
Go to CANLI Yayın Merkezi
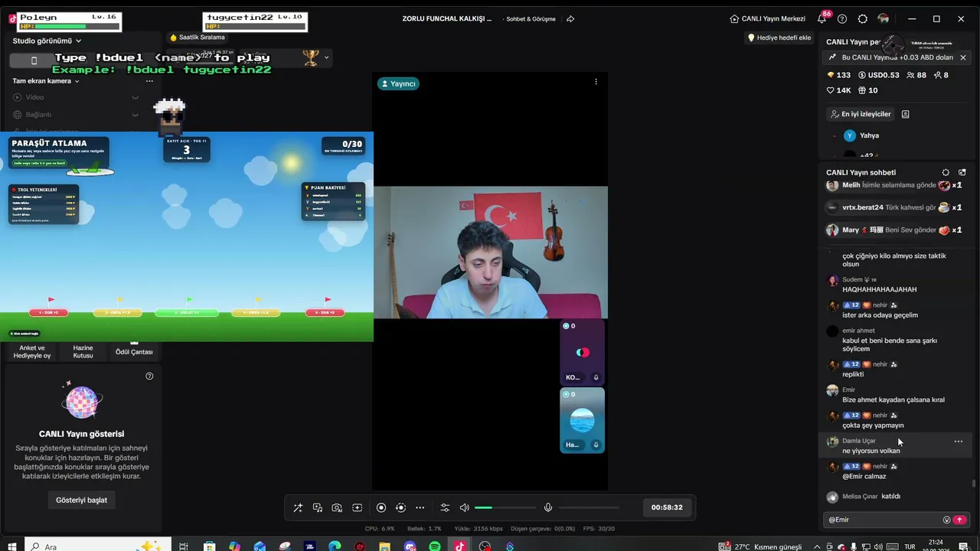[766, 18]
